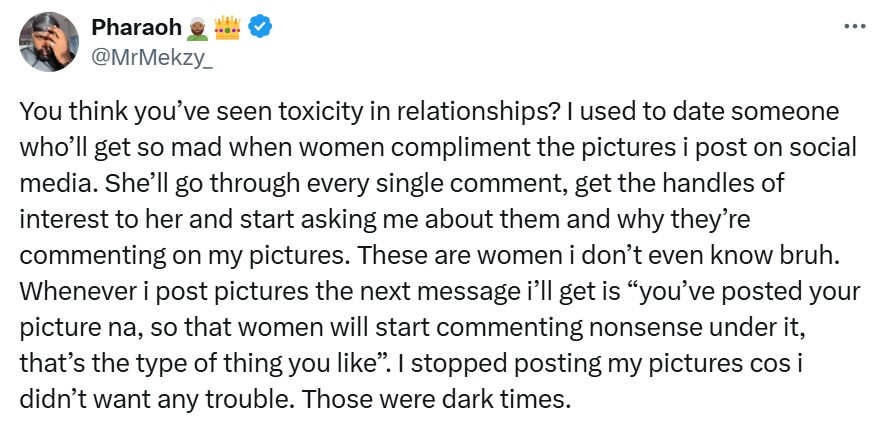
Task: Open Pharaoh's profile picture
Action: 48,42
